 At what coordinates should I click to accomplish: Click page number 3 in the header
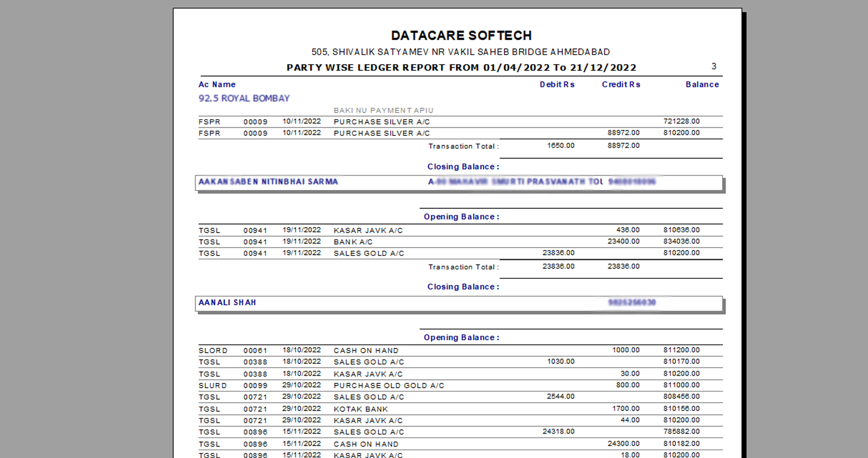coord(714,66)
